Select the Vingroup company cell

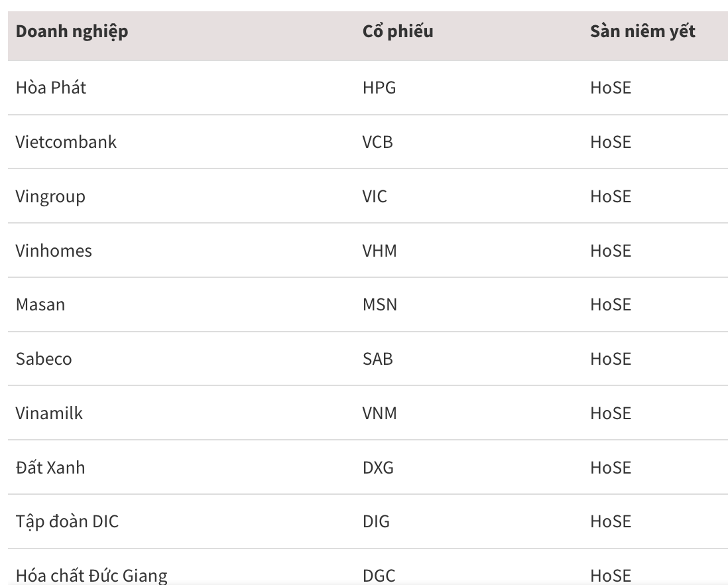50,196
